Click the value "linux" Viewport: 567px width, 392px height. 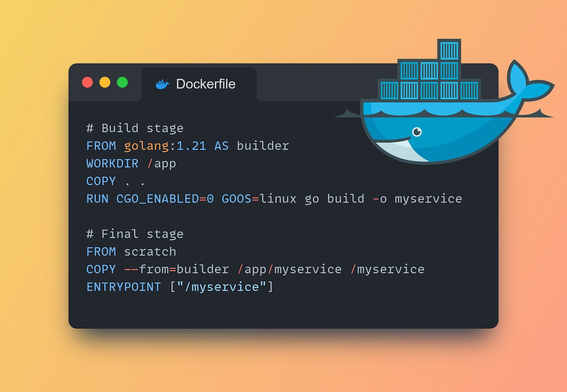(x=278, y=199)
